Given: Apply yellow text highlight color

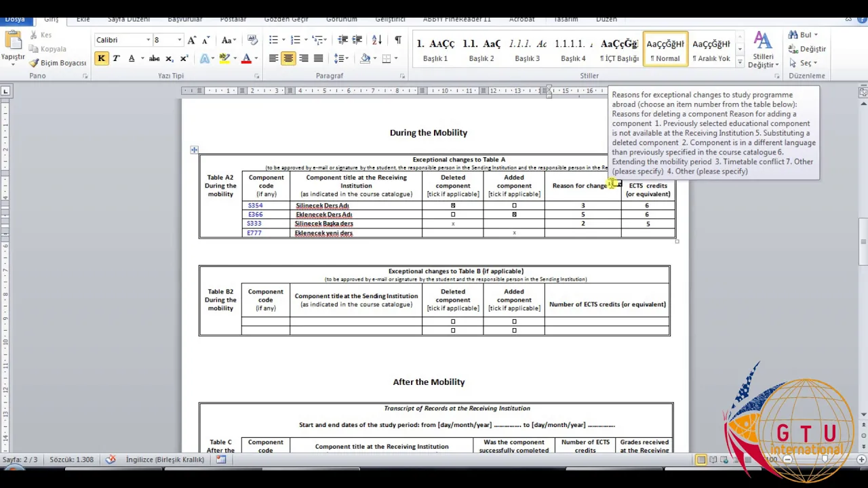Looking at the screenshot, I should 224,59.
